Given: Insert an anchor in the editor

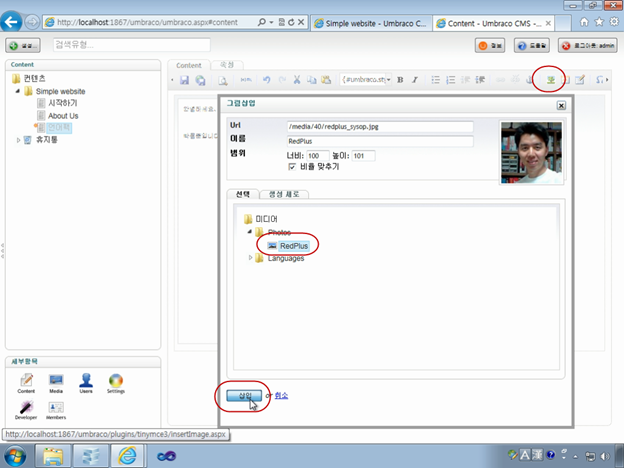Looking at the screenshot, I should pos(529,80).
